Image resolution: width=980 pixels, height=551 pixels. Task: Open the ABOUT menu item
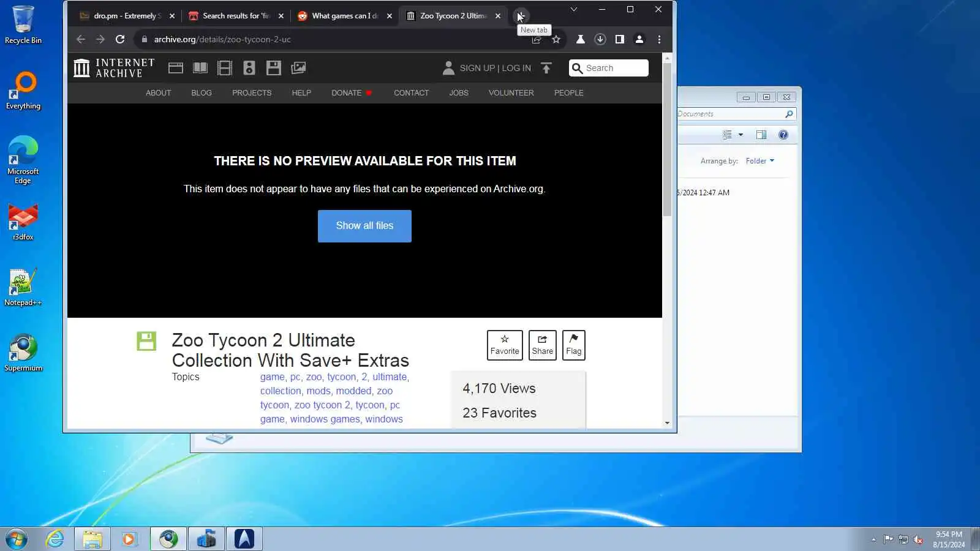pos(159,93)
